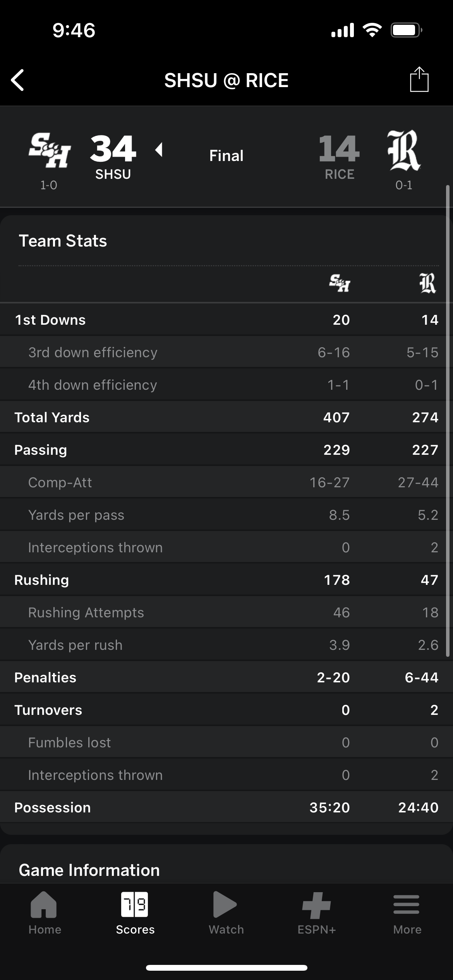Tap the Possession stat row
453x980 pixels.
coord(226,807)
